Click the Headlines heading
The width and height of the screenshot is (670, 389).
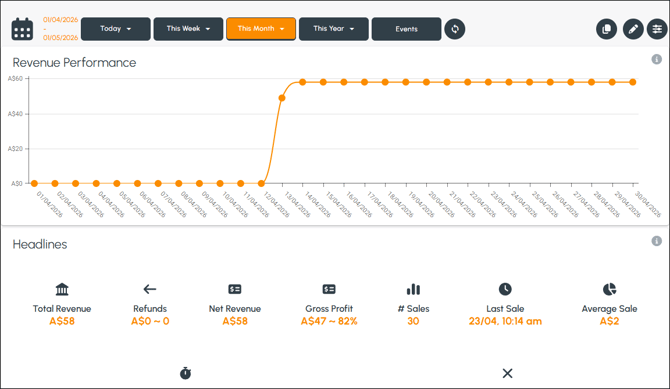point(40,244)
